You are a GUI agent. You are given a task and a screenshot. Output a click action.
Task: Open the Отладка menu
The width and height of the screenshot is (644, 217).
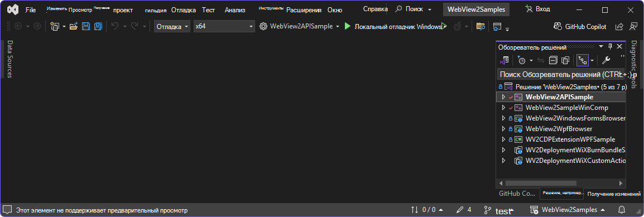pyautogui.click(x=183, y=10)
